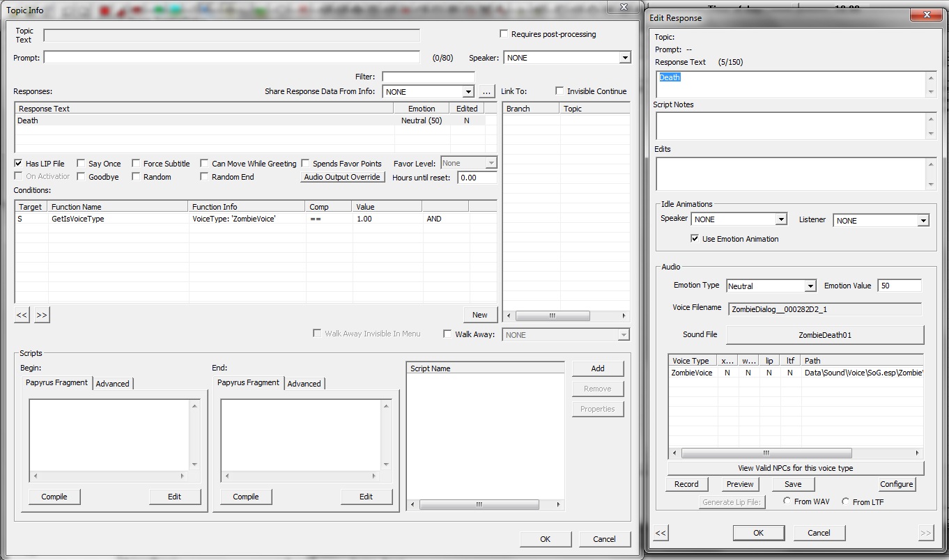Click the ellipsis button beside Share Response Data
The image size is (949, 560).
click(x=487, y=92)
